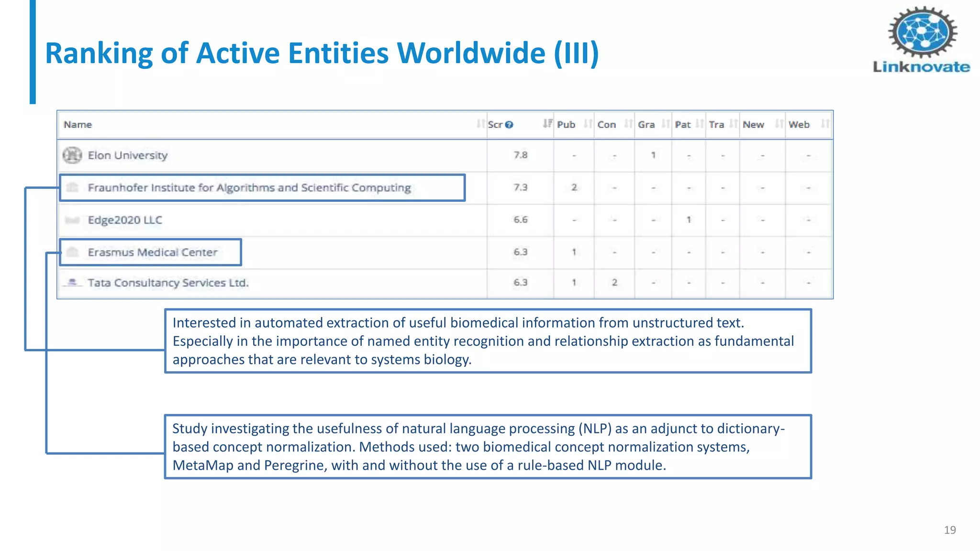Sort by Tra column sort arrows
The image size is (980, 551).
click(x=734, y=124)
